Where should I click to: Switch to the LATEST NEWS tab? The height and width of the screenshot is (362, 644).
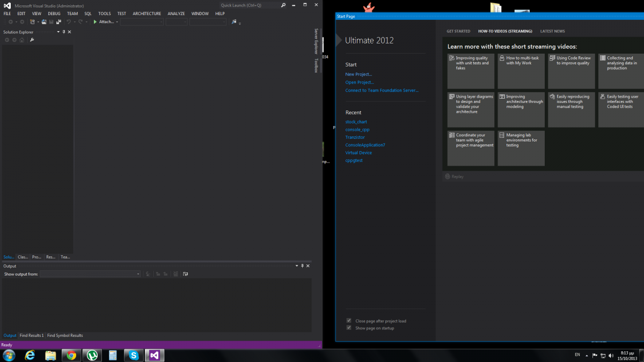coord(553,31)
